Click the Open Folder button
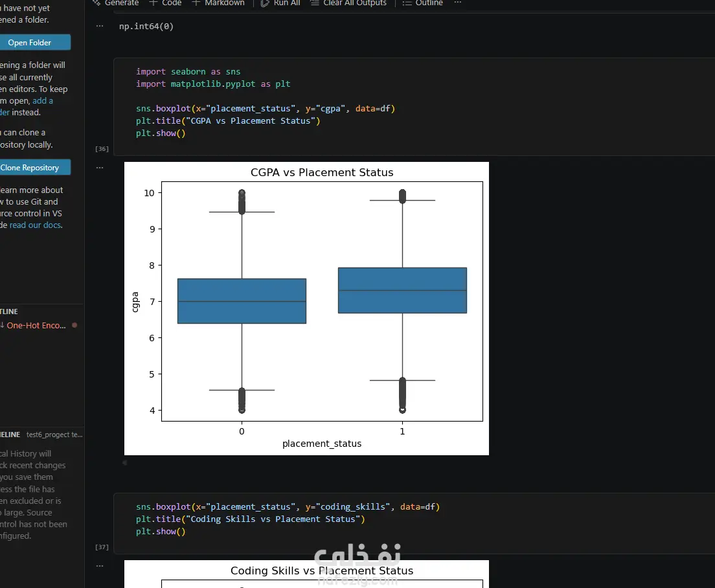715x588 pixels. (x=35, y=42)
